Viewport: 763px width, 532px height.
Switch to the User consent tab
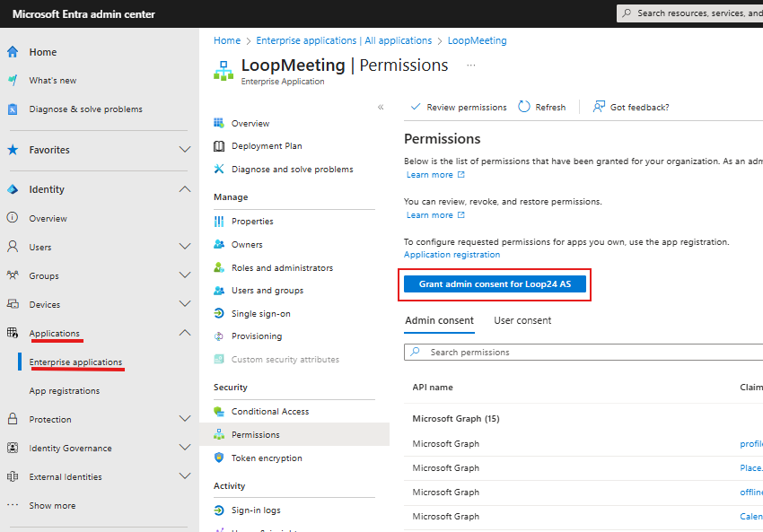pos(522,320)
